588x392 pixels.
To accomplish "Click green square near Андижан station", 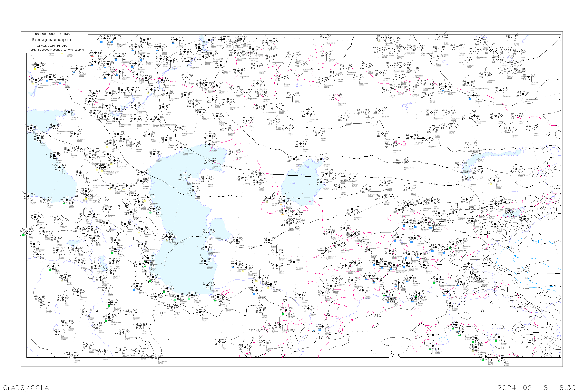I will coord(450,249).
